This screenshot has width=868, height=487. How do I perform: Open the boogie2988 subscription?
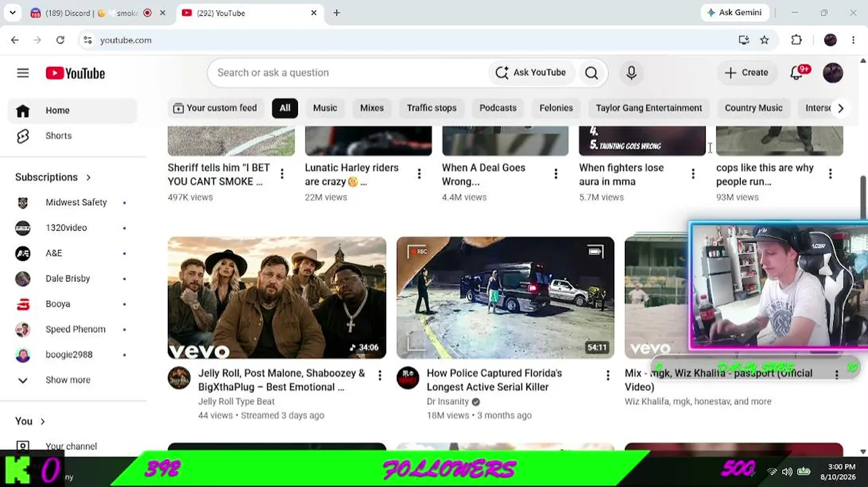72,354
